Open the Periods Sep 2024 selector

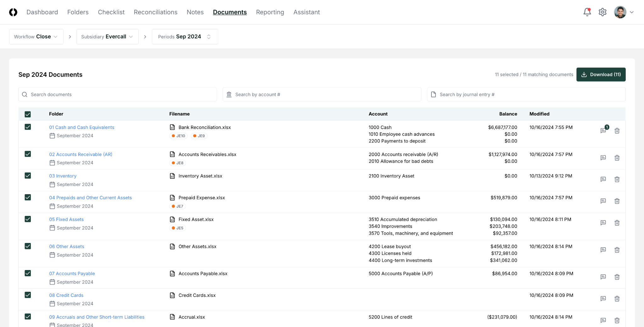185,37
